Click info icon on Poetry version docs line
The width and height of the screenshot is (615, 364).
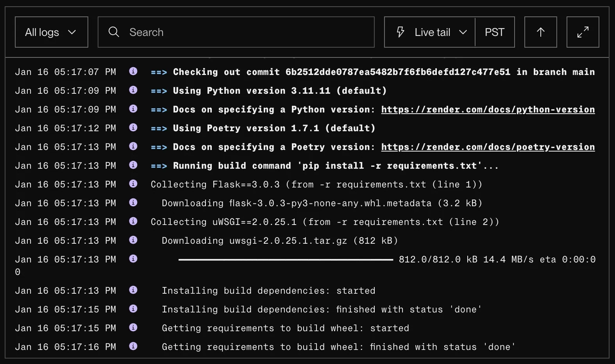pos(133,146)
